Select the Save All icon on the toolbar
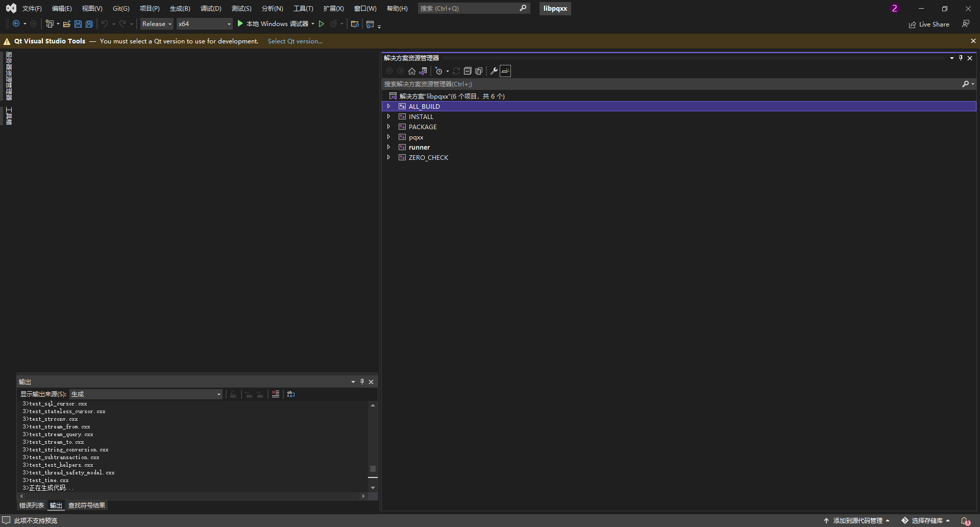The image size is (980, 527). point(89,23)
